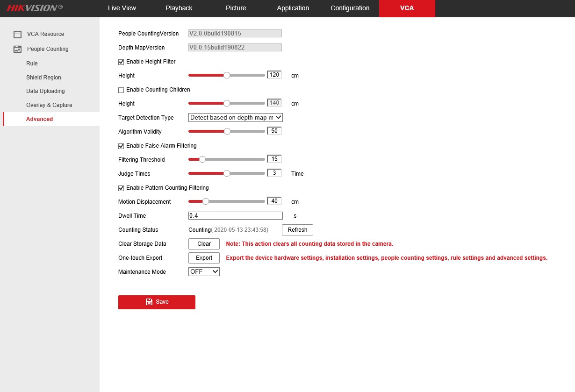This screenshot has width=575, height=392.
Task: Click the Motion Displacement slider handle
Action: [x=205, y=201]
